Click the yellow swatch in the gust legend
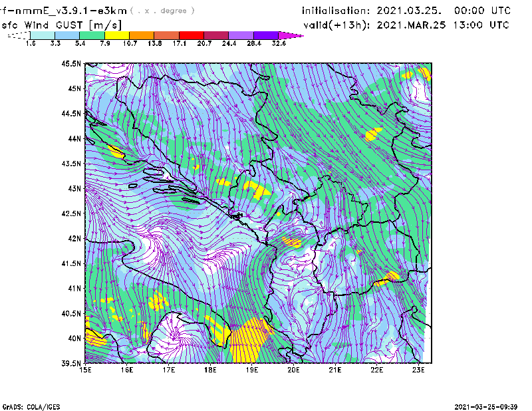The height and width of the screenshot is (411, 532). coord(116,35)
